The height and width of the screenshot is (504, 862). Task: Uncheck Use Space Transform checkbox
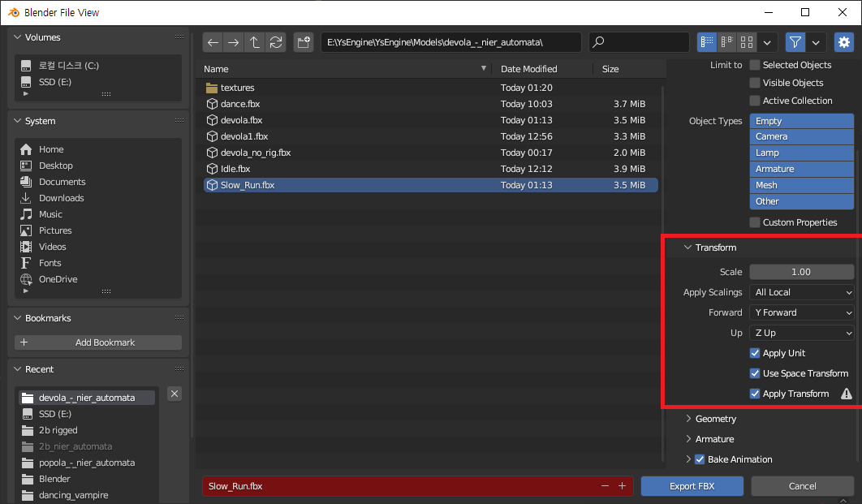tap(755, 374)
